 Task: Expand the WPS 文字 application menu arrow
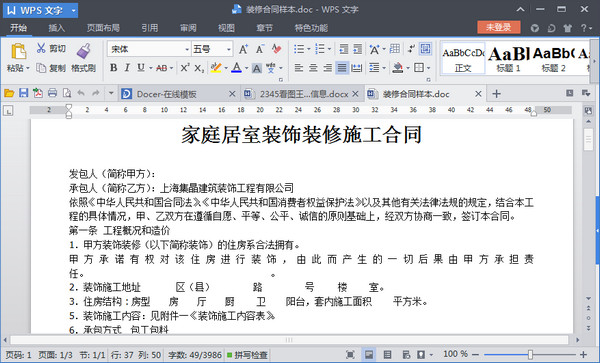[73, 10]
